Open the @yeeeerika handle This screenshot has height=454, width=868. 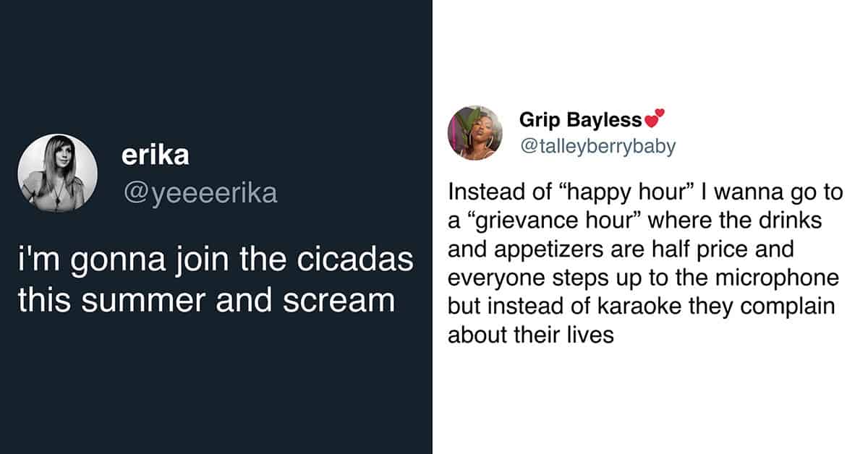(x=199, y=193)
